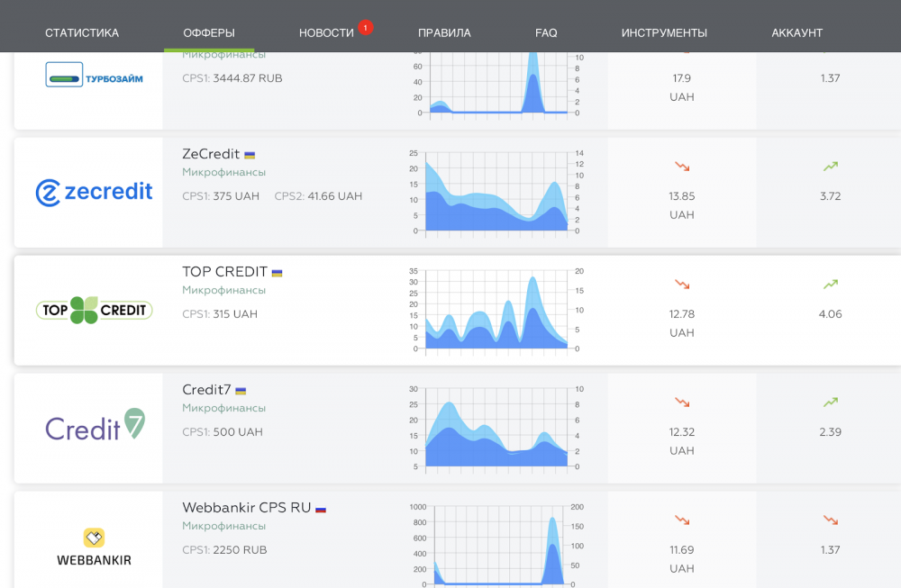Click the green up-trend arrow above 2.39
Viewport: 901px width, 588px height.
coord(831,402)
